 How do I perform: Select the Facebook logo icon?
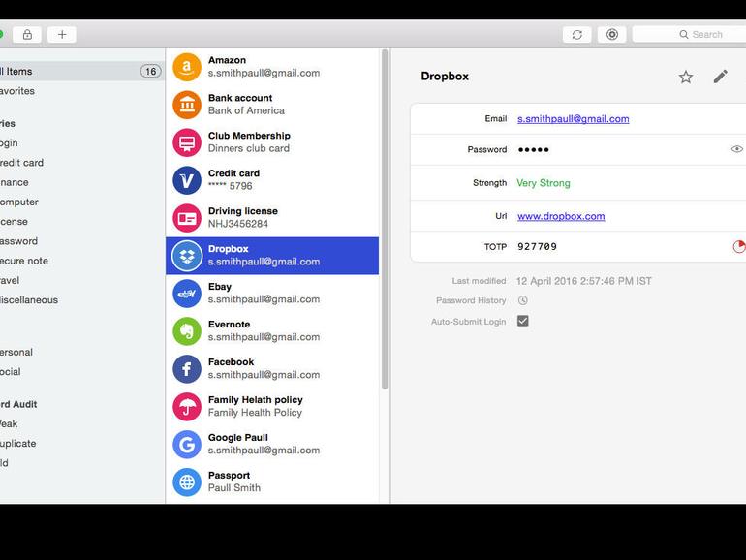(x=187, y=369)
